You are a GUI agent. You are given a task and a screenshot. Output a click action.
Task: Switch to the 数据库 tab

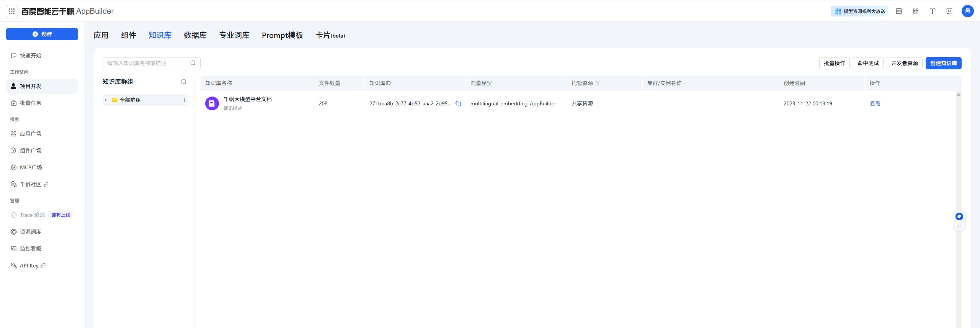(195, 35)
